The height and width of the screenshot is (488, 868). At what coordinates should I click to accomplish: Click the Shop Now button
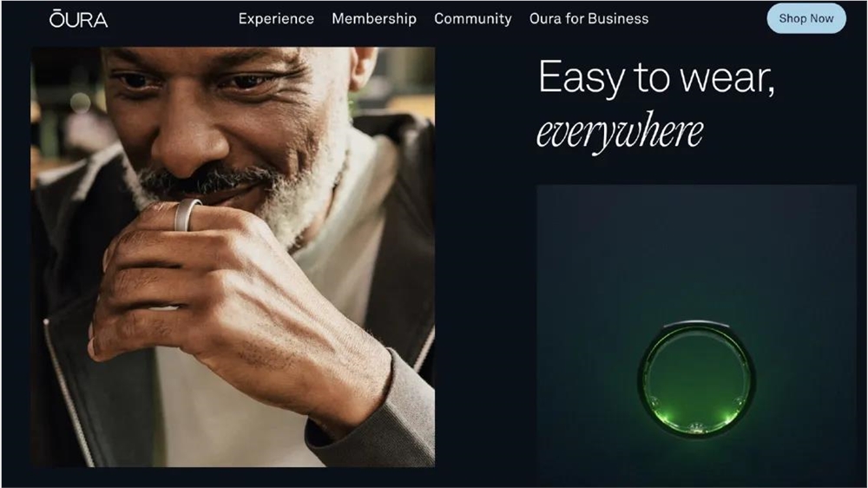coord(806,18)
